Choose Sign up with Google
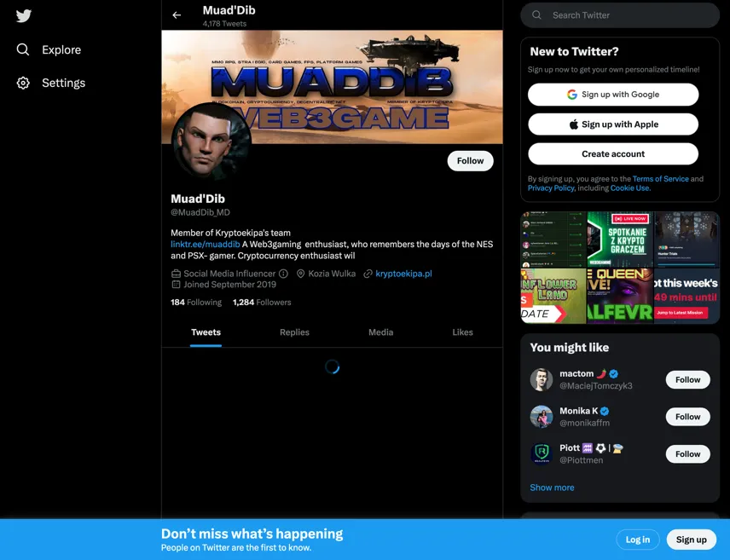Image resolution: width=730 pixels, height=560 pixels. point(613,95)
